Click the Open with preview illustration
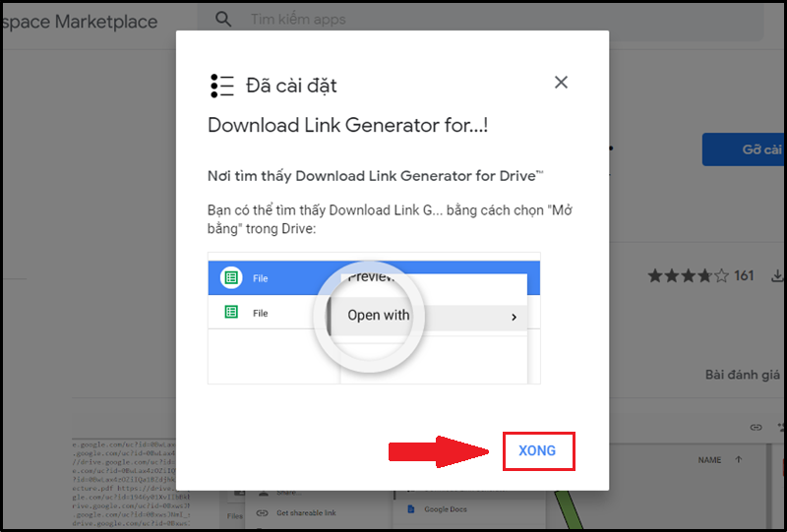The height and width of the screenshot is (532, 787). pyautogui.click(x=374, y=319)
